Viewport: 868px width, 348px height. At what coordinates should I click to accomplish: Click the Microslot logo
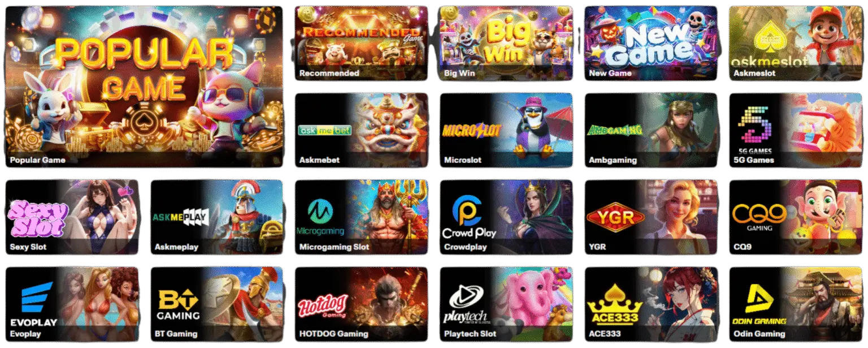click(x=472, y=130)
